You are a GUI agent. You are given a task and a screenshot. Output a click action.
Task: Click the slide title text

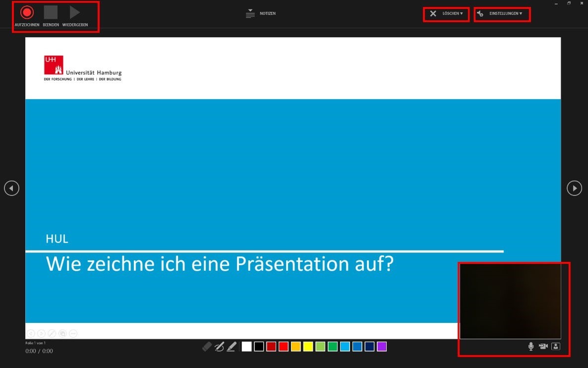point(219,264)
